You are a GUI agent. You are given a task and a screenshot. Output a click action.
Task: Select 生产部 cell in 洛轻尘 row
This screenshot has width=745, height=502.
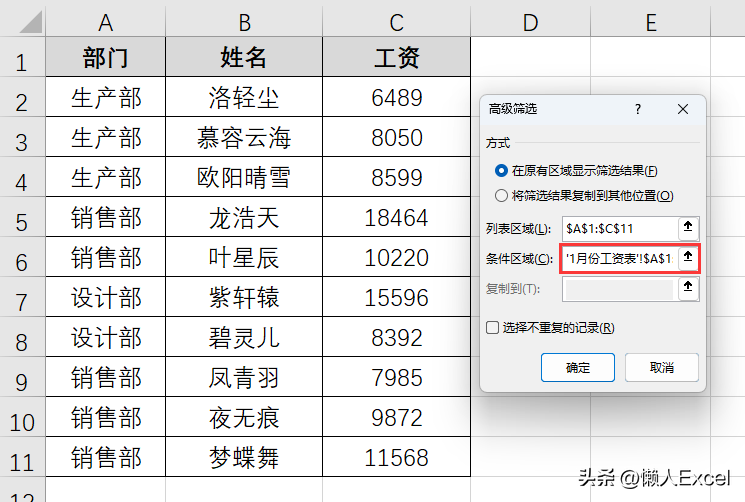(x=105, y=97)
